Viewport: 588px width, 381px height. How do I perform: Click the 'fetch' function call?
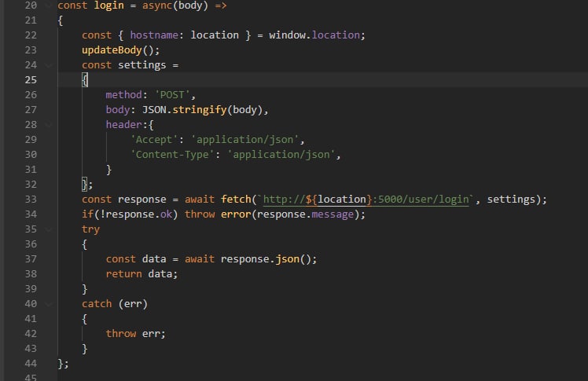coord(236,200)
